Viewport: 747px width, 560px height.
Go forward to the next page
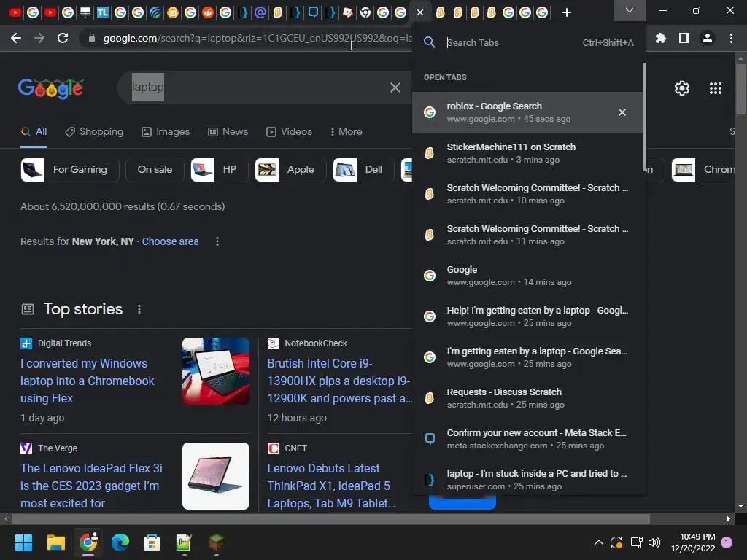[x=39, y=38]
